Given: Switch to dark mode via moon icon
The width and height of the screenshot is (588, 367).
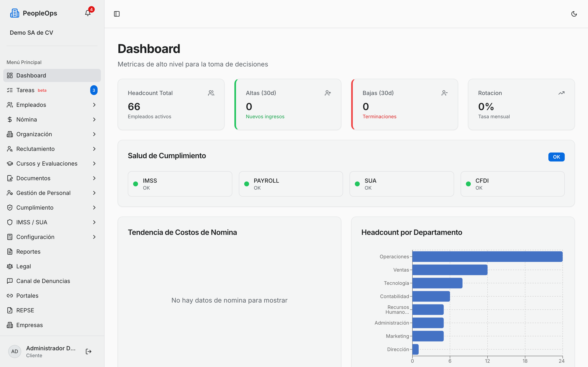Looking at the screenshot, I should point(574,14).
